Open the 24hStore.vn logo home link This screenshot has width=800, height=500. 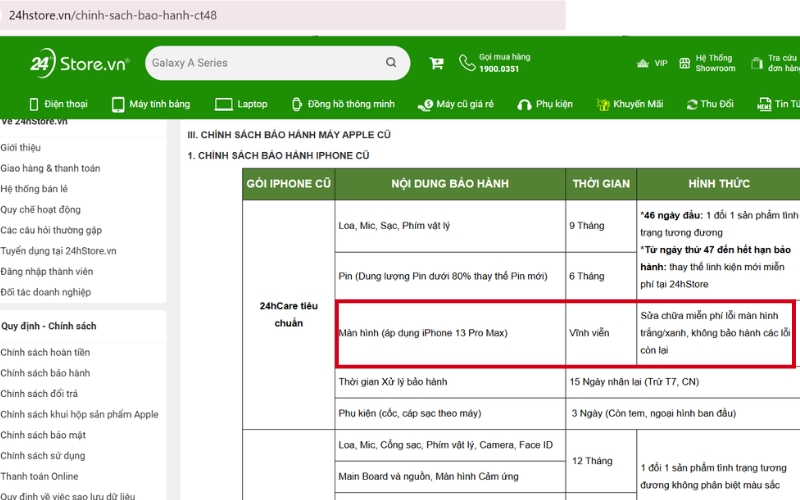80,63
